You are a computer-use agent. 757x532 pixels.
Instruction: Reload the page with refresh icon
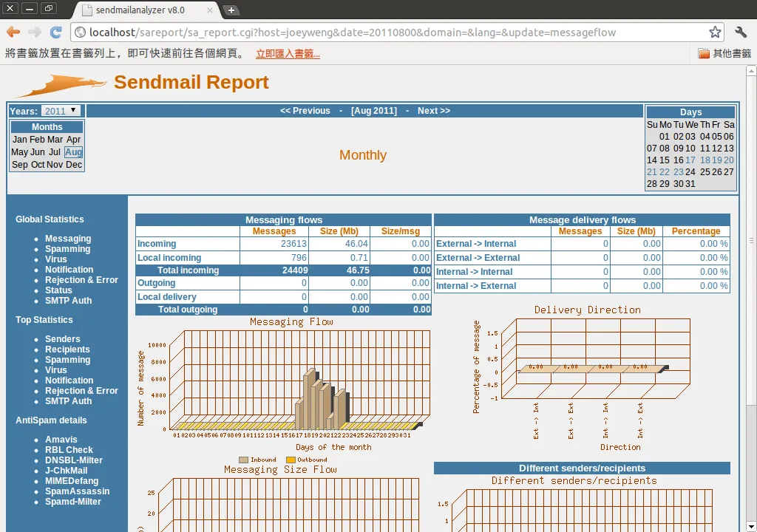pos(56,33)
